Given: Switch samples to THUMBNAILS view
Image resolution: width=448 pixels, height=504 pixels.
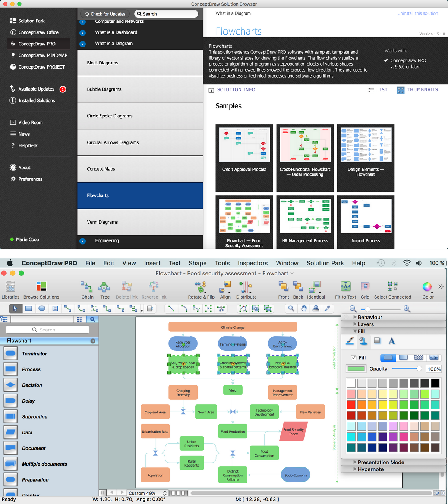Looking at the screenshot, I should pos(417,90).
